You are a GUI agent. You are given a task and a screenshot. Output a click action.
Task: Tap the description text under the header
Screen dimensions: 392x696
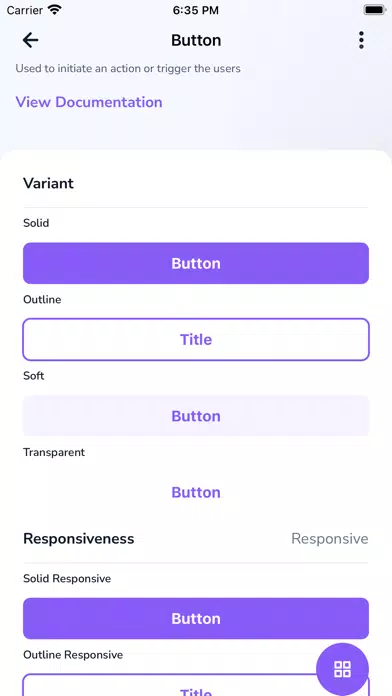128,68
